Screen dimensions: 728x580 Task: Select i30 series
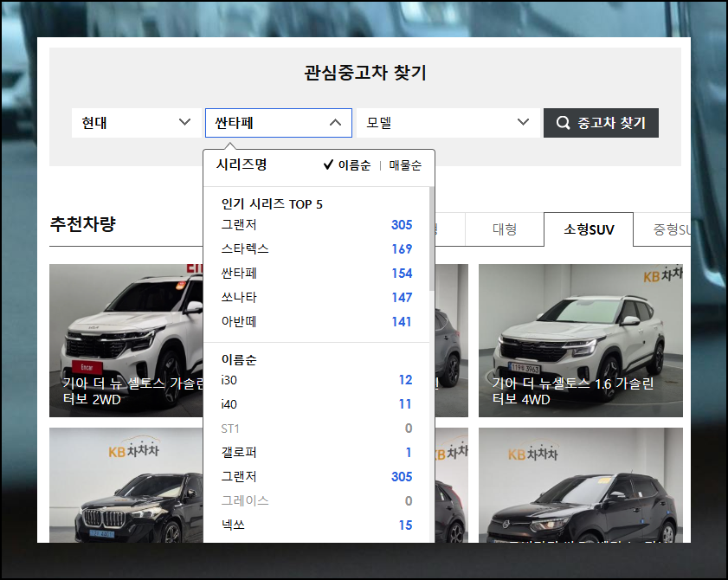(316, 380)
